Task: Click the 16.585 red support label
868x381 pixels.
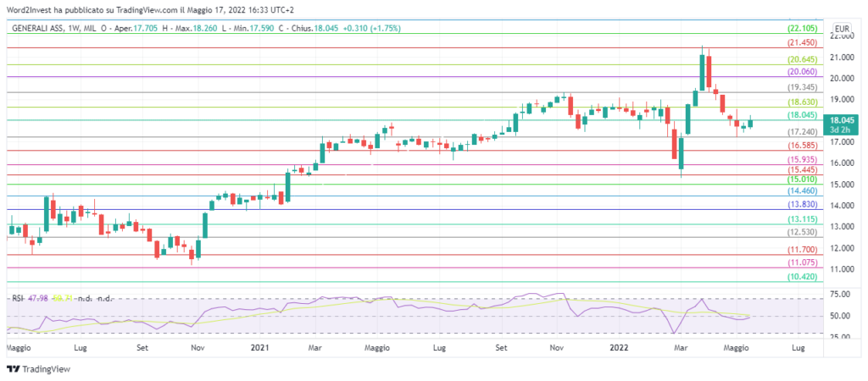Action: coord(801,146)
